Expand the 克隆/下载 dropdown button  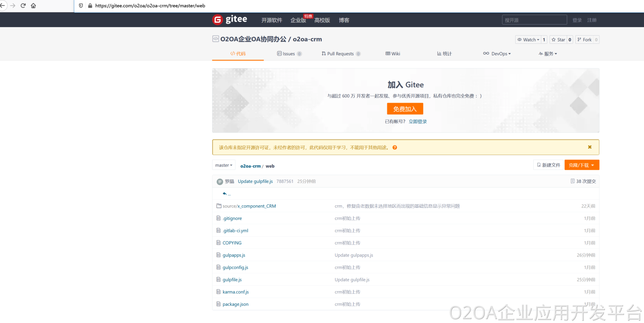click(x=581, y=165)
